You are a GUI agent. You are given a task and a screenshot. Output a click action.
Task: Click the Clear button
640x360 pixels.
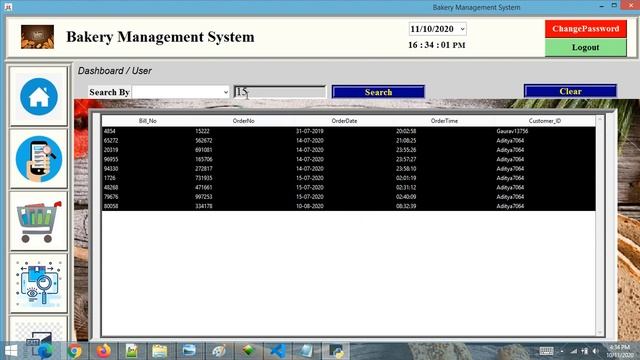570,91
